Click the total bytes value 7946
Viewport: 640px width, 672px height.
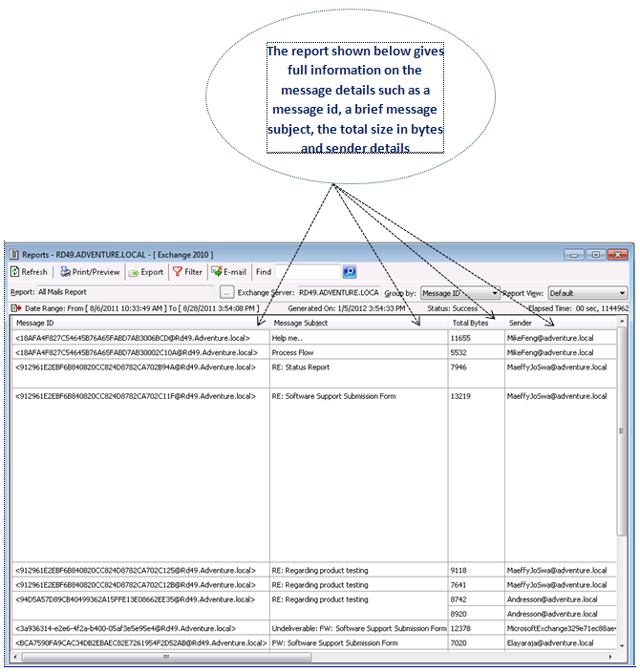(x=459, y=367)
